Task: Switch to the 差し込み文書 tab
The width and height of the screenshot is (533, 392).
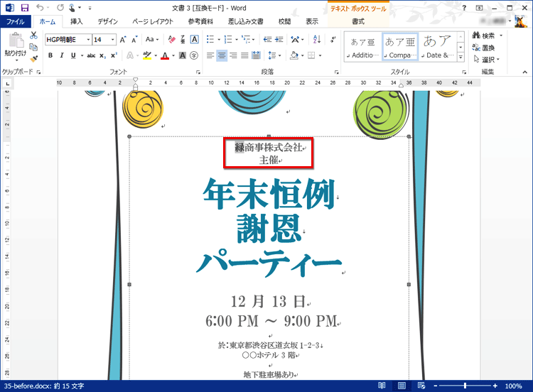Action: [x=245, y=22]
